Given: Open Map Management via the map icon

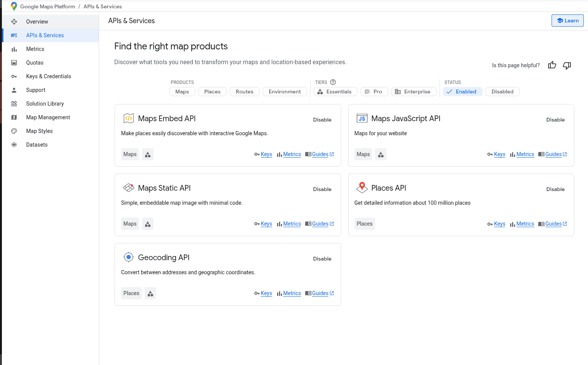Looking at the screenshot, I should 14,117.
